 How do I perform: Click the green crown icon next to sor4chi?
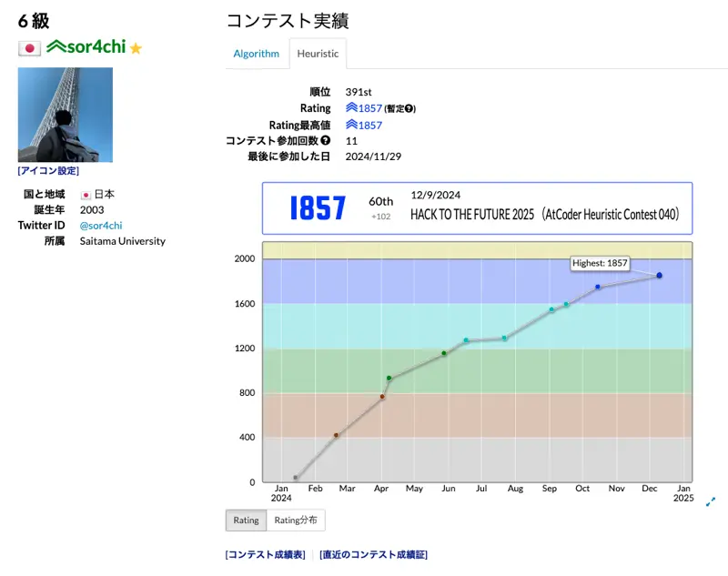56,46
